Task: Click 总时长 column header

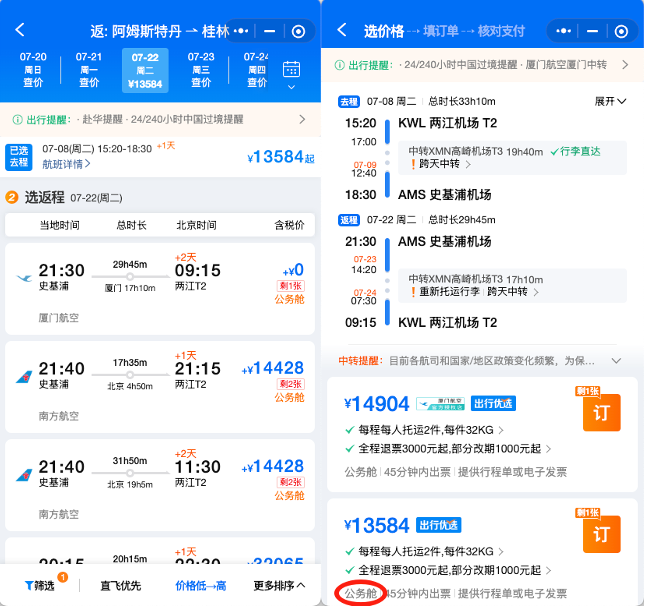Action: 131,225
